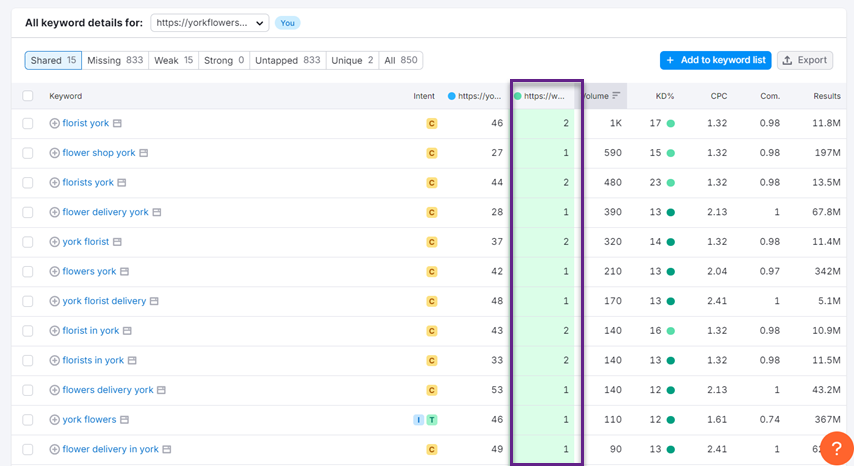
Task: Check the florist york row checkbox
Action: tap(28, 124)
